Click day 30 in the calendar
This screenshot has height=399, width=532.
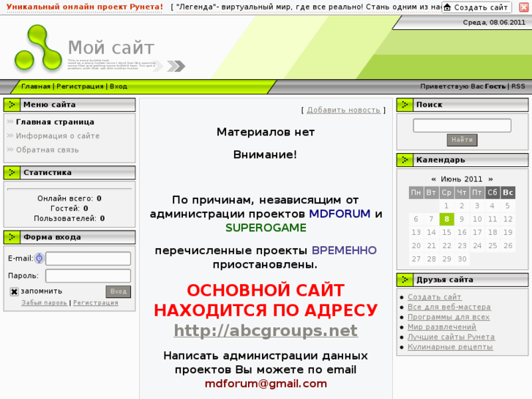[x=462, y=258]
